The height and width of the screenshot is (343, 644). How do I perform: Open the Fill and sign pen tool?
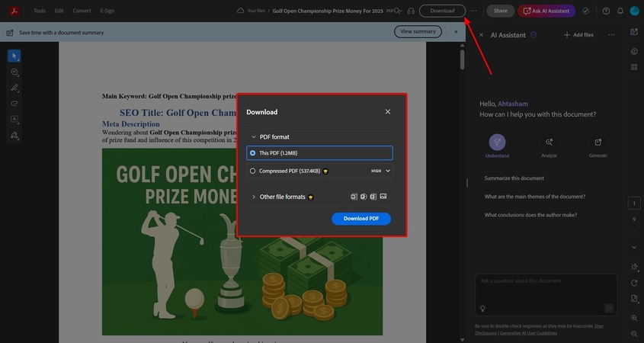pyautogui.click(x=14, y=135)
